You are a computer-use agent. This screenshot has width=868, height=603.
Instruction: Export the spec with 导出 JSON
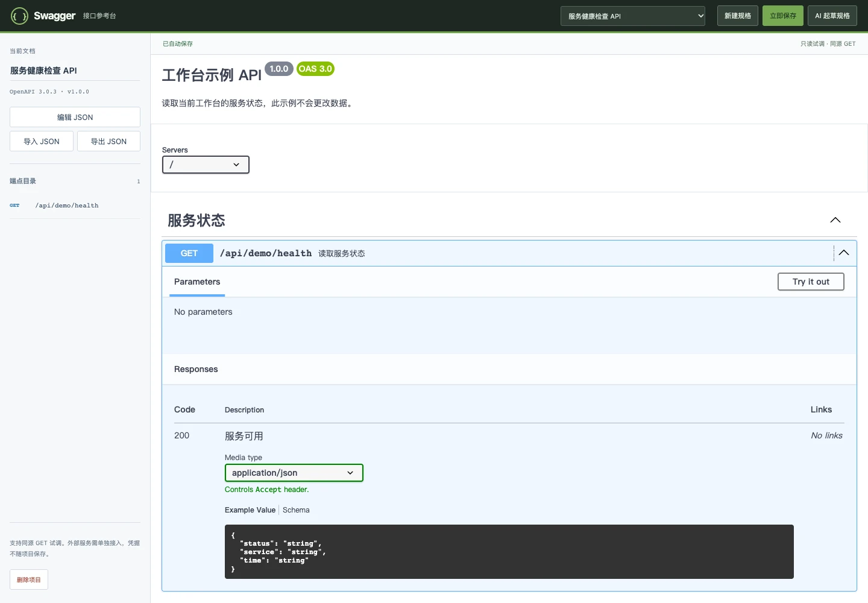point(108,141)
